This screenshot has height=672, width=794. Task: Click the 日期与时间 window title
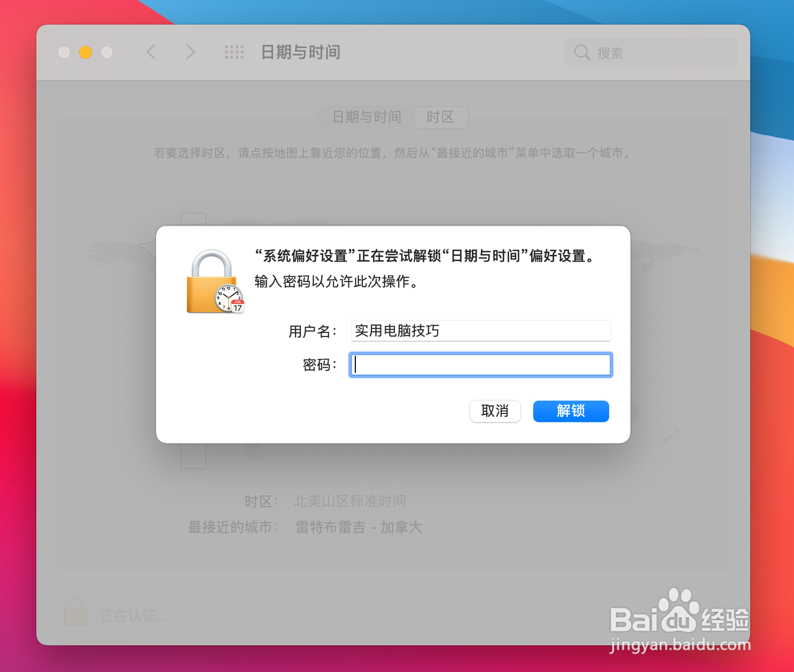(300, 52)
